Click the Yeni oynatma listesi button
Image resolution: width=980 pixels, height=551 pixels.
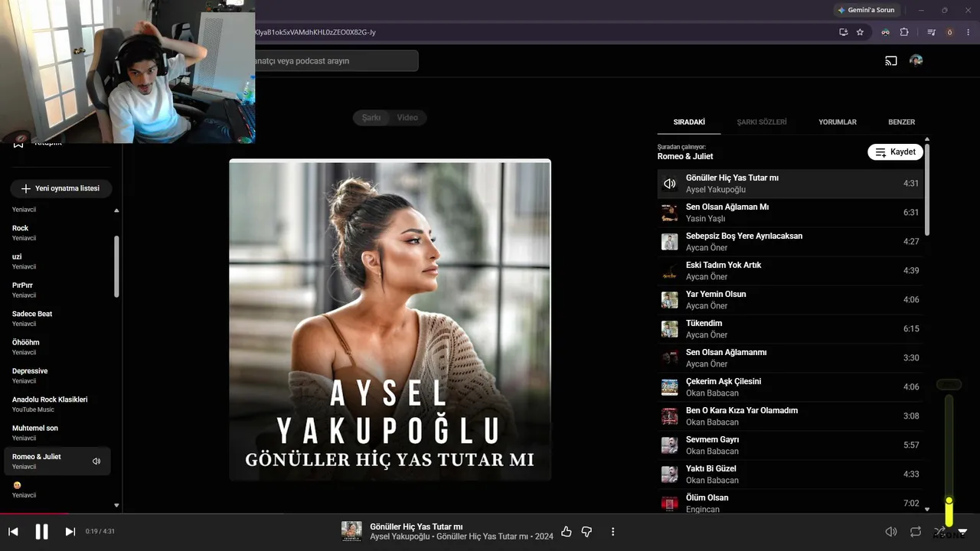(x=60, y=188)
